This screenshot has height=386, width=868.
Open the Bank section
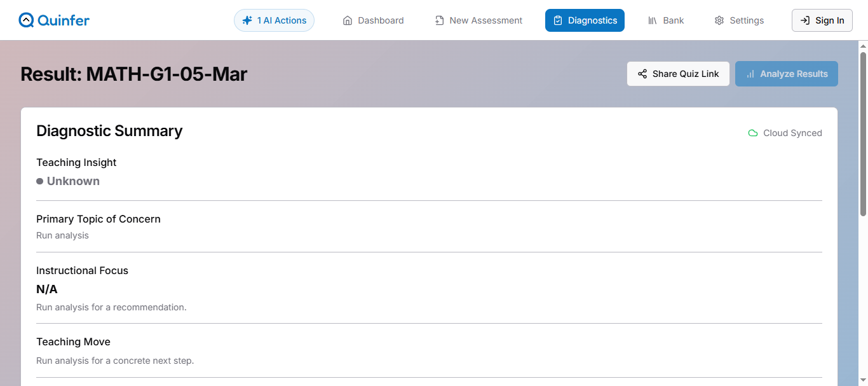(x=665, y=20)
